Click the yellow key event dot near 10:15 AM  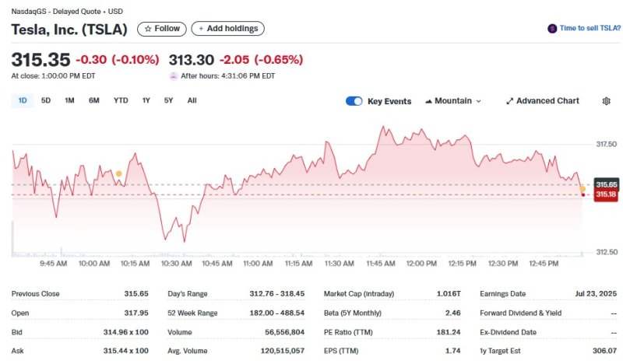click(119, 174)
